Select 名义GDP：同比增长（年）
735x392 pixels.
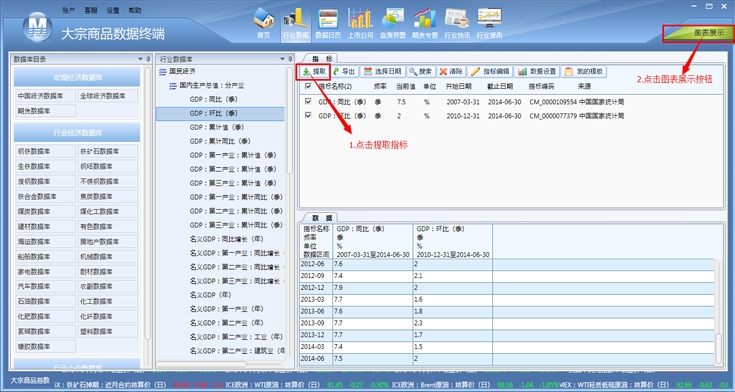226,239
